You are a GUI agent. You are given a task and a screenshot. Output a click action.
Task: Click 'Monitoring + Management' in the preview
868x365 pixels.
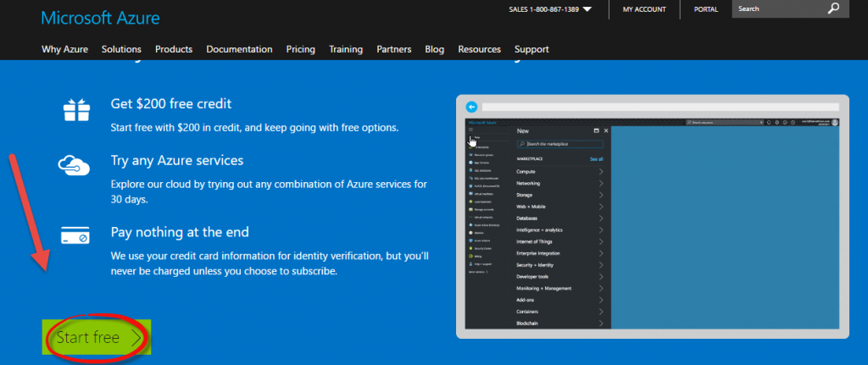(x=543, y=288)
